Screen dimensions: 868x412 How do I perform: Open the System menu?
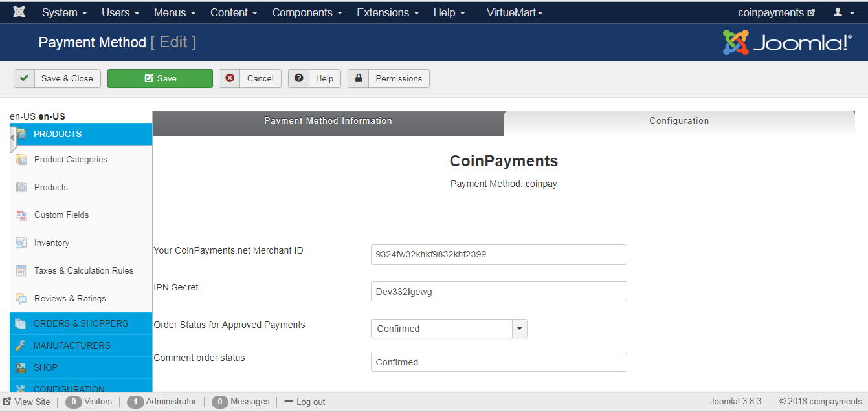point(64,12)
